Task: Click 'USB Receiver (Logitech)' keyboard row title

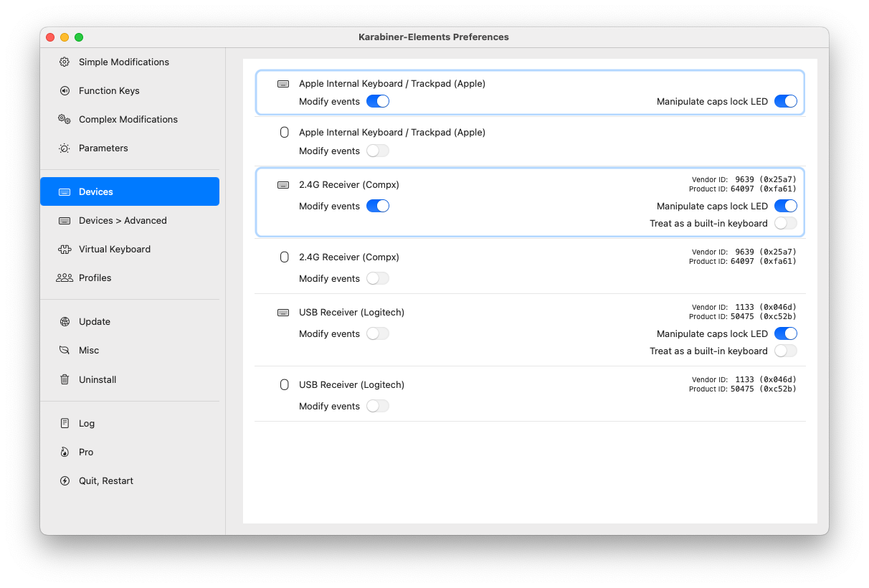Action: [x=351, y=312]
